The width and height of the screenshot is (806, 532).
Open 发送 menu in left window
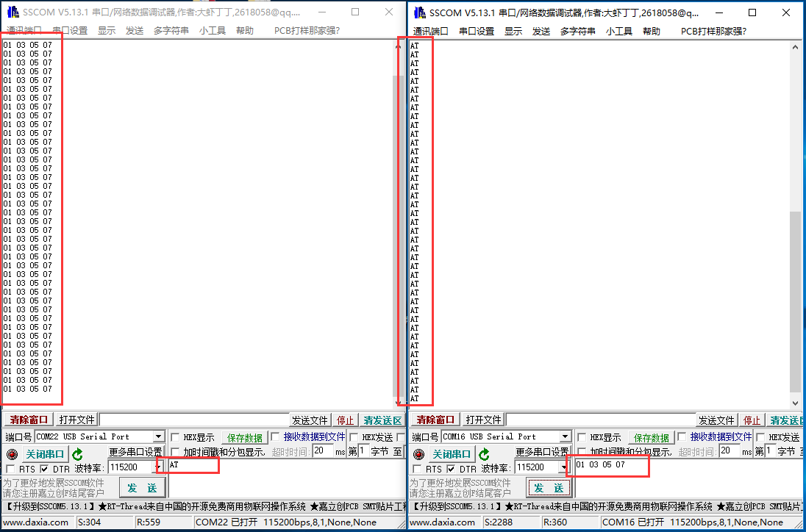tap(134, 31)
